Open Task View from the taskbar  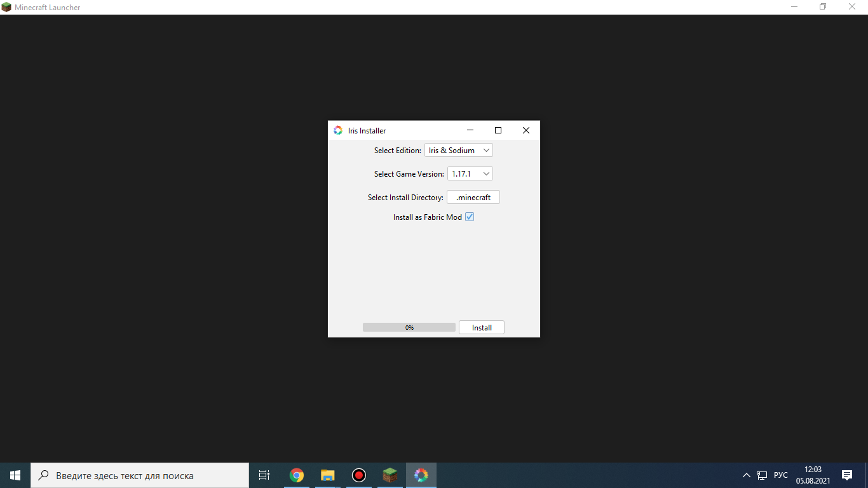point(264,475)
